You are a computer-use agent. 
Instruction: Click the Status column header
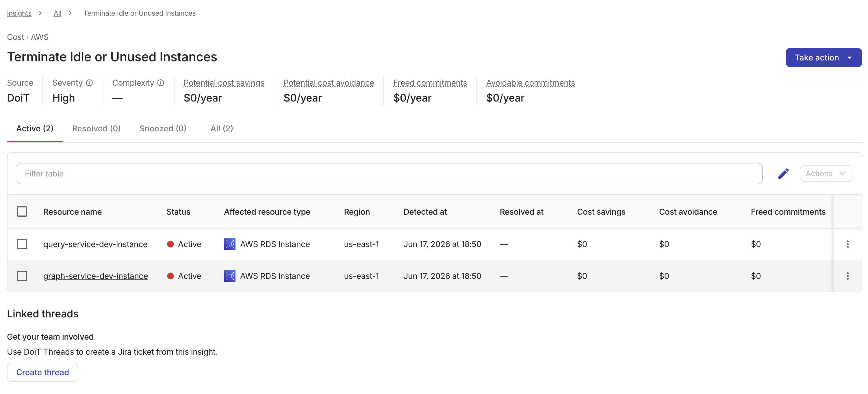tap(178, 211)
